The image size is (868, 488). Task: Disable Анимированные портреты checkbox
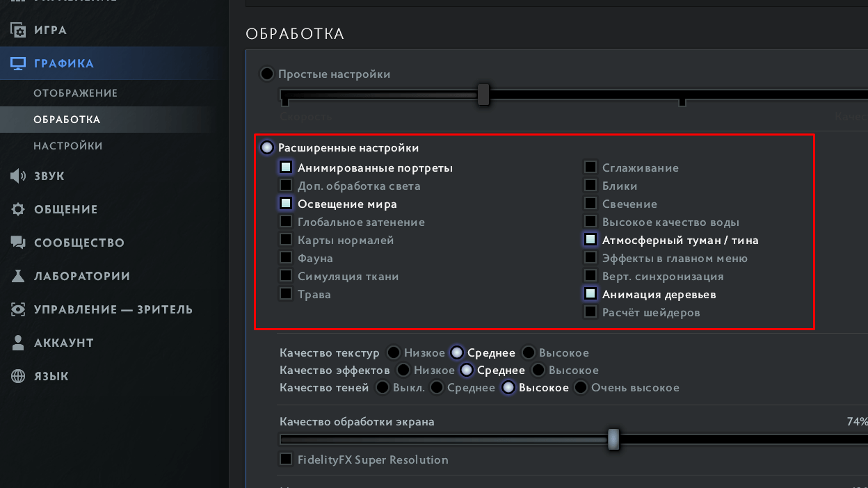286,167
